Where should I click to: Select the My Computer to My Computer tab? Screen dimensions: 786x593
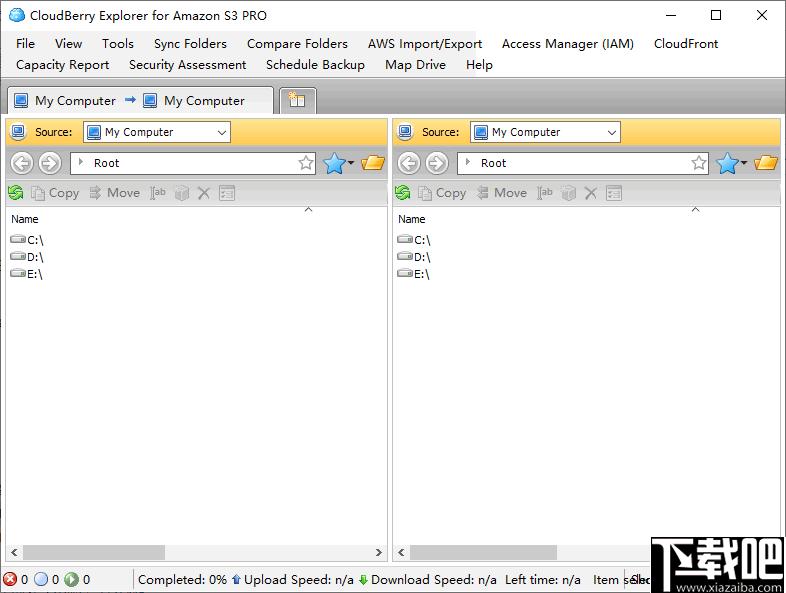point(140,101)
